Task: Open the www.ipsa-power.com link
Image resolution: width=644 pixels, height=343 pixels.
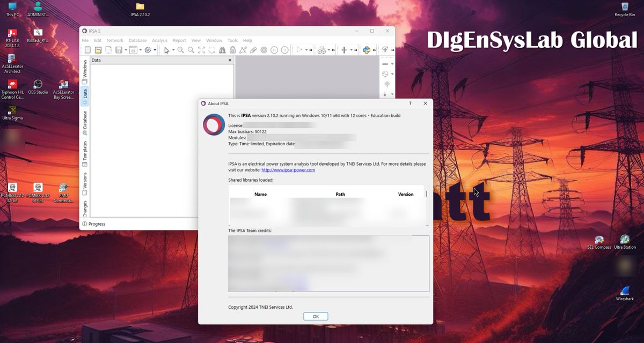Action: tap(288, 170)
